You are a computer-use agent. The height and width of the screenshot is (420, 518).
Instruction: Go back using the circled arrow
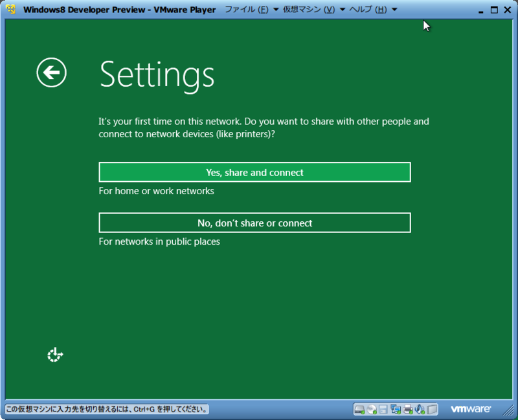tap(52, 72)
